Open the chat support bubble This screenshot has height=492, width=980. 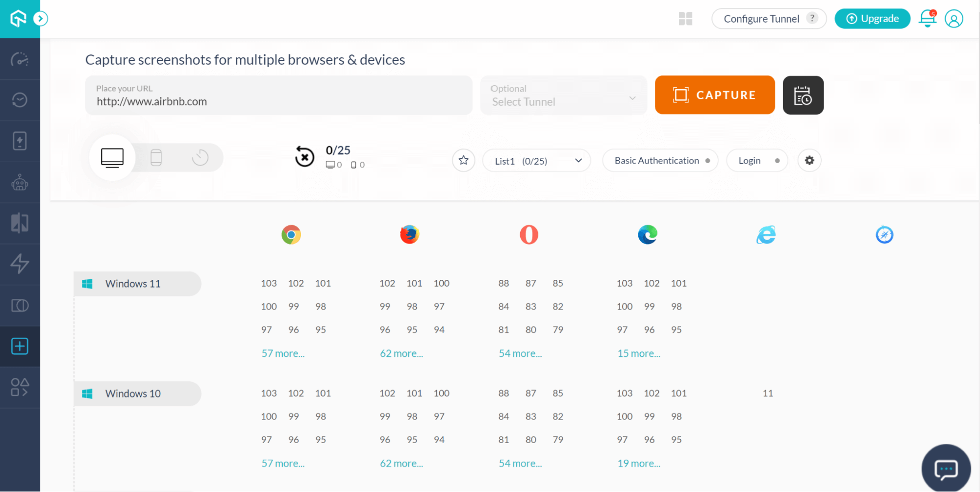pos(946,468)
